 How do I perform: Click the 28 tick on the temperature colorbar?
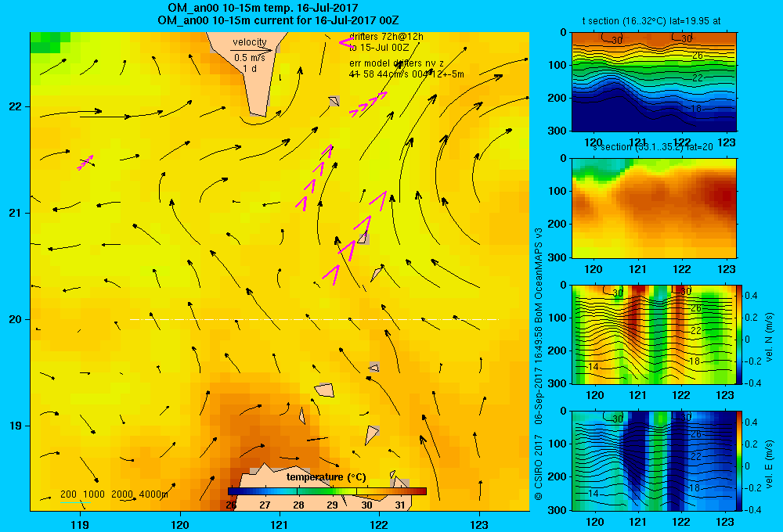click(x=298, y=505)
